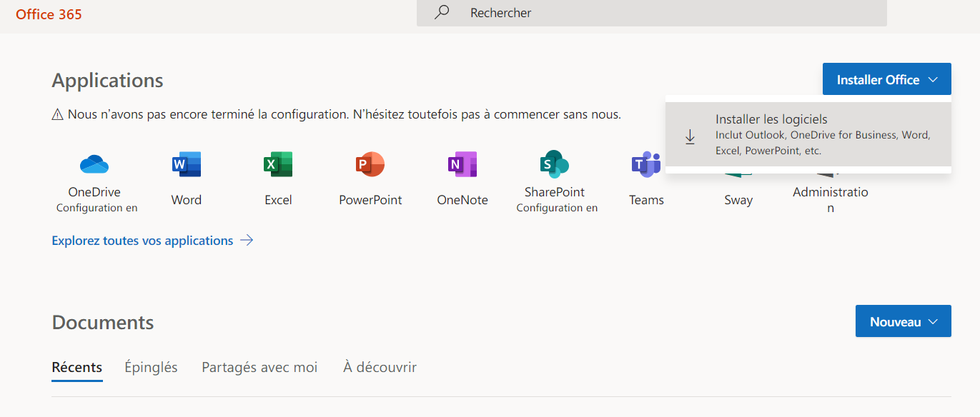
Task: Open the Administration app label
Action: [831, 200]
